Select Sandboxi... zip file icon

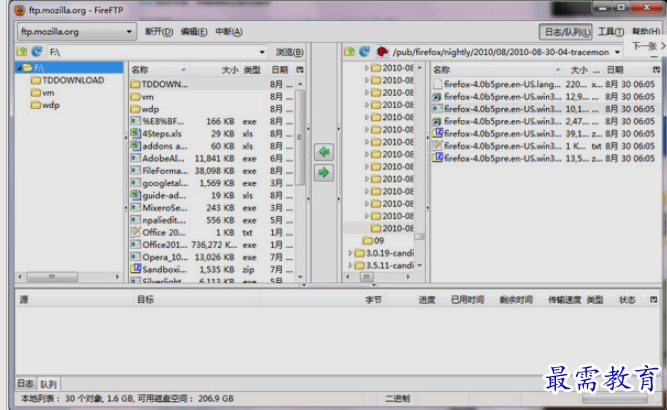(x=135, y=269)
